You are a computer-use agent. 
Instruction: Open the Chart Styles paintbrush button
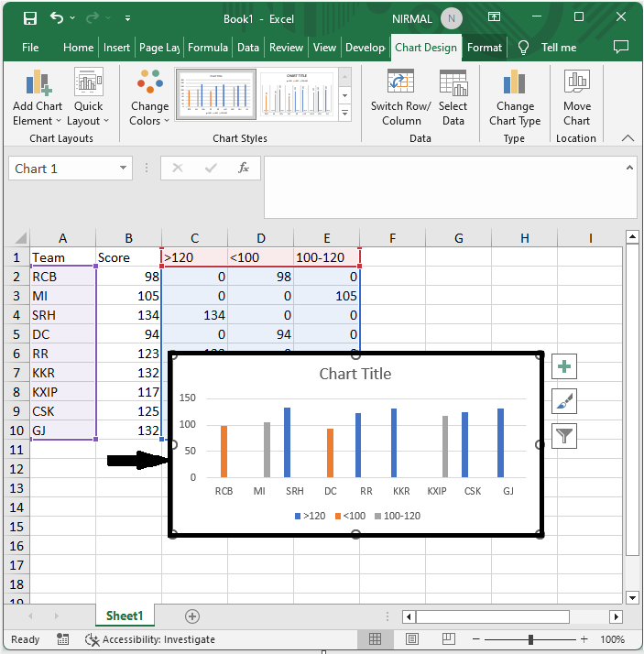[564, 401]
